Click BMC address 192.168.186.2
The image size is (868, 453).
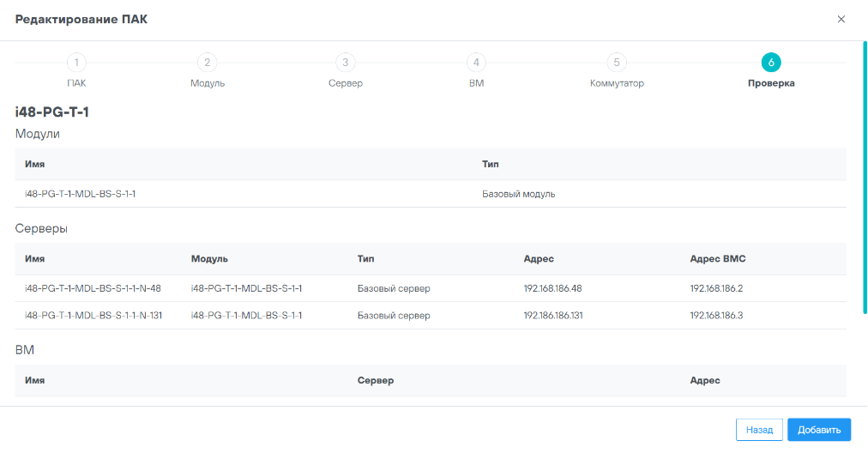click(715, 288)
